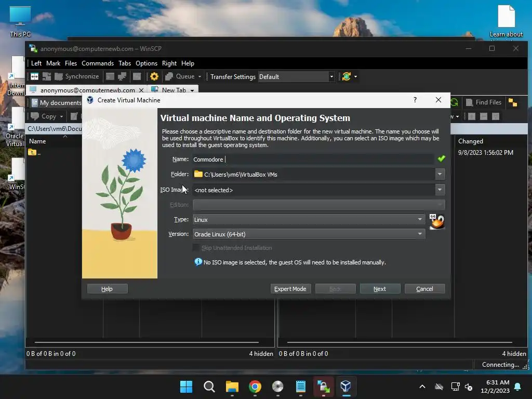Open the Files menu in WinSCP

pyautogui.click(x=71, y=63)
